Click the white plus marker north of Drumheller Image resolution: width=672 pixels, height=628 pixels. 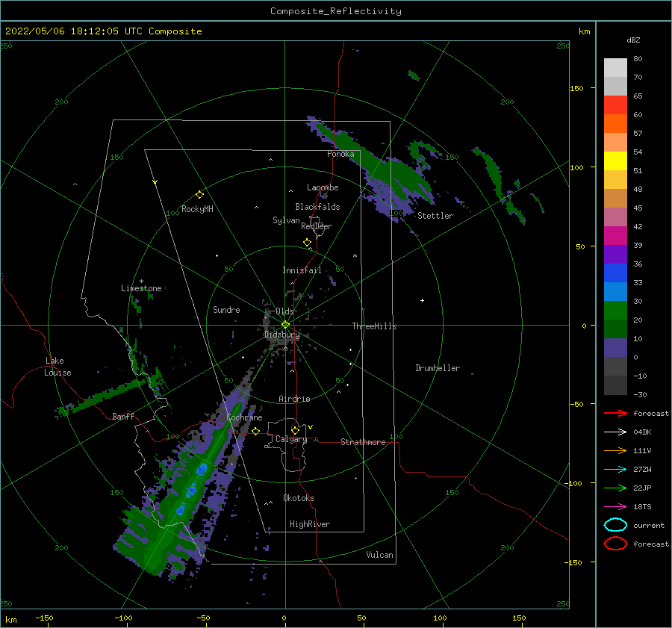pyautogui.click(x=422, y=300)
